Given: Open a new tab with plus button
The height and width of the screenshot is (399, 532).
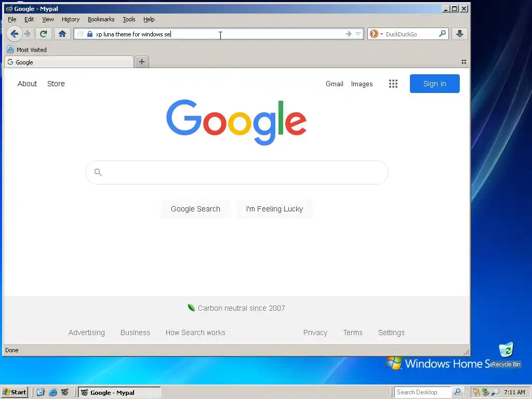Looking at the screenshot, I should 142,62.
